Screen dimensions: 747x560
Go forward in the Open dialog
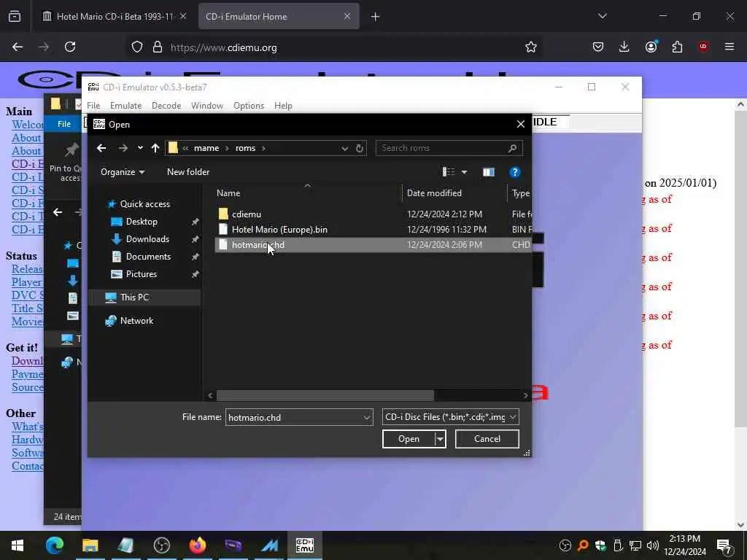[123, 148]
